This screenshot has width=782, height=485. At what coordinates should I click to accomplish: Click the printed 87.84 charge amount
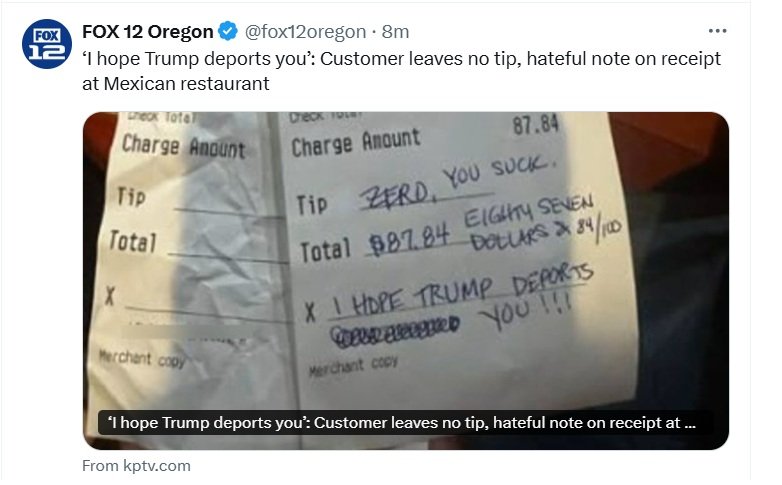click(x=536, y=124)
